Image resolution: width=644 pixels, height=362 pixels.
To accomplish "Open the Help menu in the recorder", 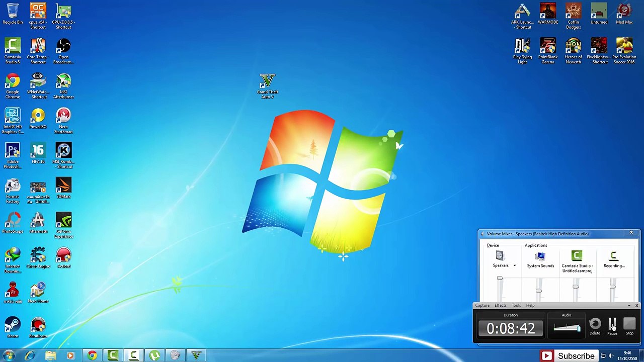I will point(530,305).
